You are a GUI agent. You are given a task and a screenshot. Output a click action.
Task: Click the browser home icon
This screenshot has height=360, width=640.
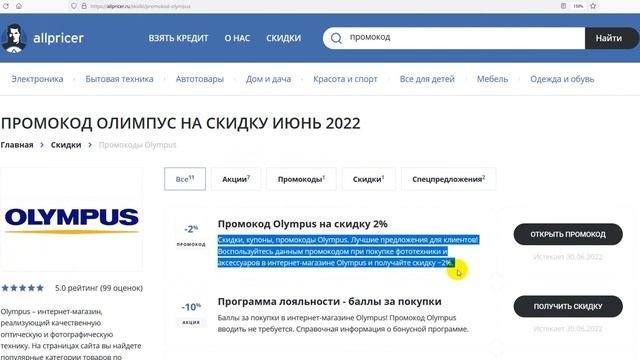point(19,6)
